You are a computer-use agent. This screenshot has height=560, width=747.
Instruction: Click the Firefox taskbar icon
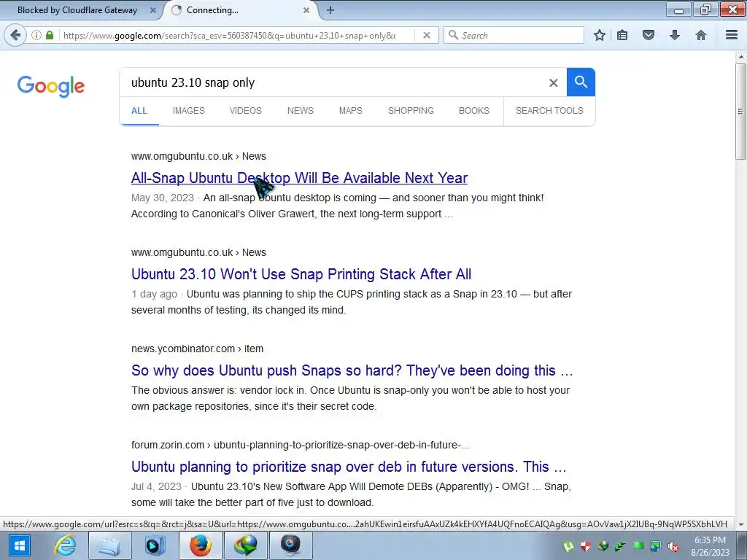pos(201,545)
